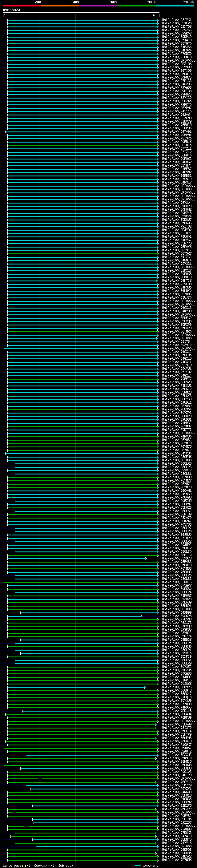Select the UniRef100_P41116 label
This screenshot has width=197, height=868.
[176, 111]
